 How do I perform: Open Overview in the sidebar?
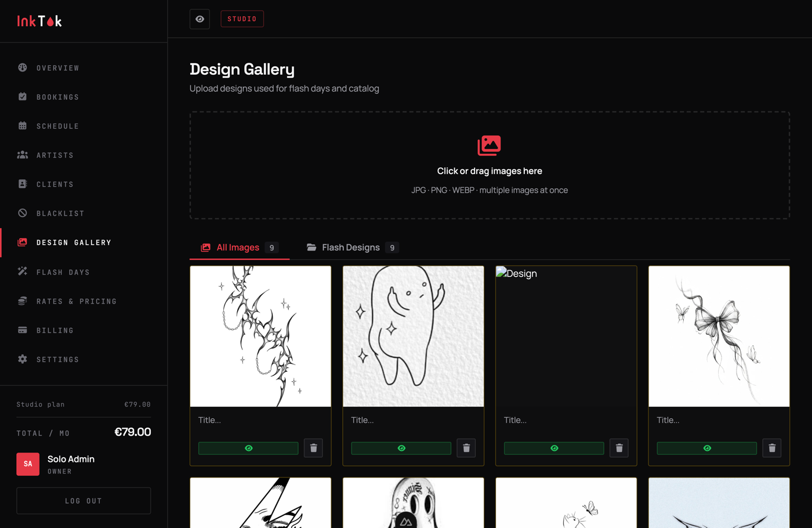(x=84, y=68)
